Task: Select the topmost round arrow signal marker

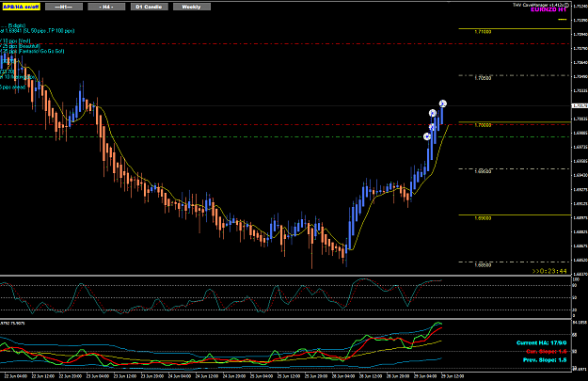Action: coord(443,103)
